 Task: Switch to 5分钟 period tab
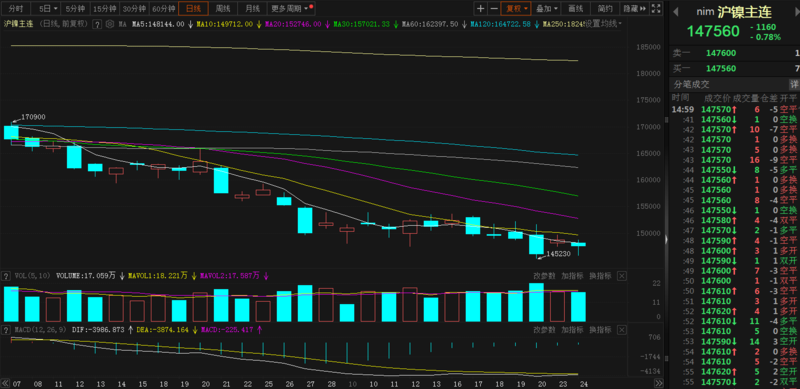tap(77, 9)
